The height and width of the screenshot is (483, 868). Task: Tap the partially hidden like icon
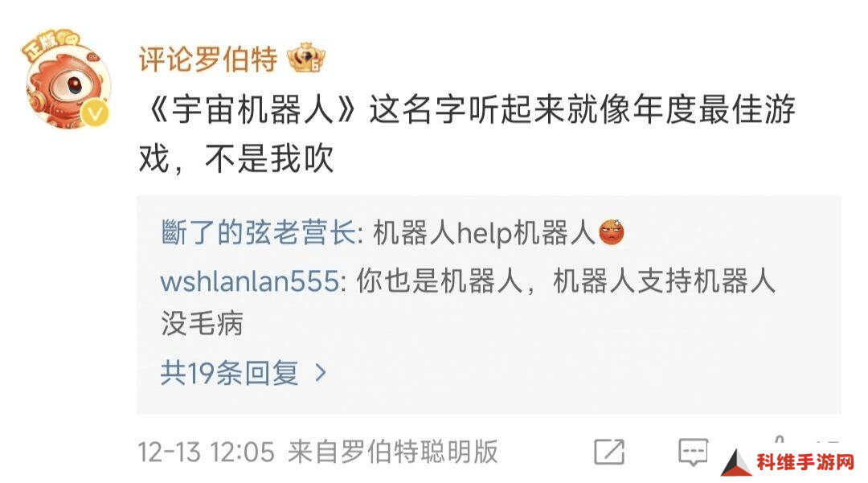(x=780, y=441)
